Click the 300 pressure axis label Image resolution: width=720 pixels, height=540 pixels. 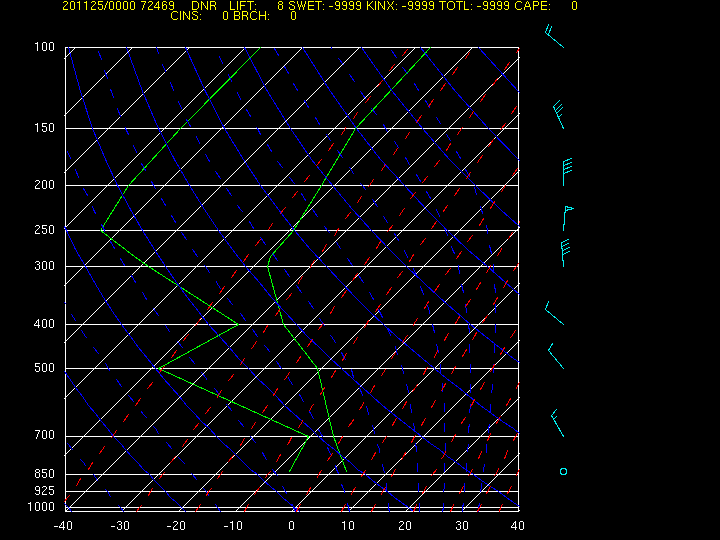pyautogui.click(x=45, y=265)
